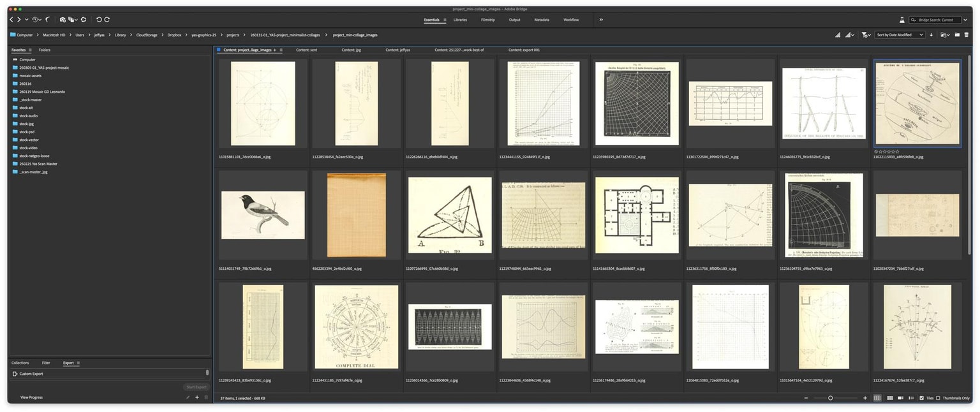Image resolution: width=980 pixels, height=412 pixels.
Task: Adjust the thumbnail size slider
Action: coord(830,398)
